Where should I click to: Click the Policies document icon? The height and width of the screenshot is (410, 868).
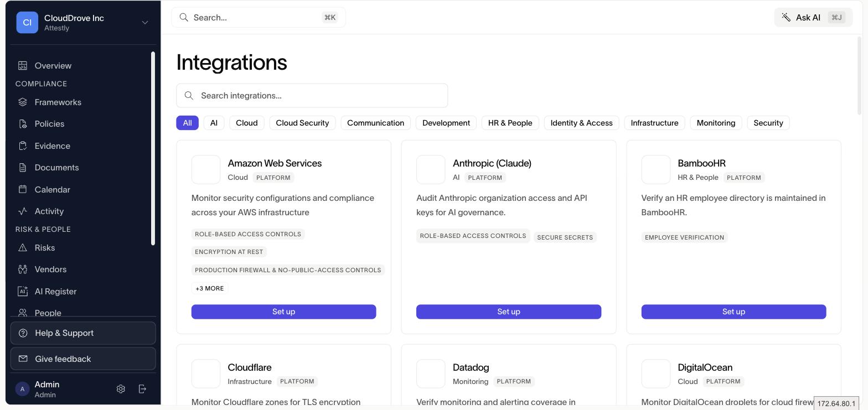[23, 124]
